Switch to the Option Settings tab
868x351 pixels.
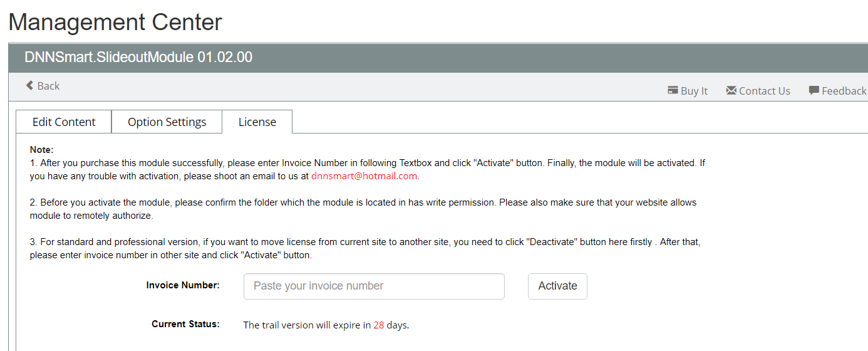point(167,122)
